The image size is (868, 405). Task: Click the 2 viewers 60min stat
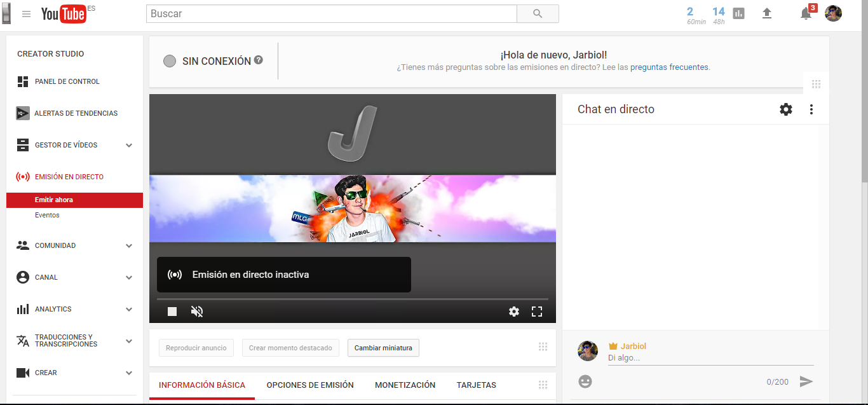[x=695, y=15]
